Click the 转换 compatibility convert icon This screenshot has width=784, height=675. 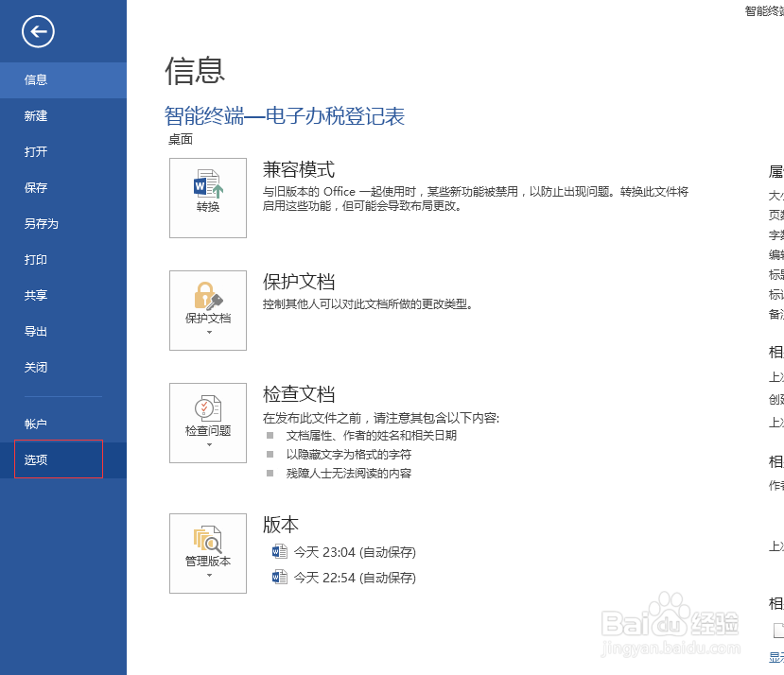coord(207,198)
